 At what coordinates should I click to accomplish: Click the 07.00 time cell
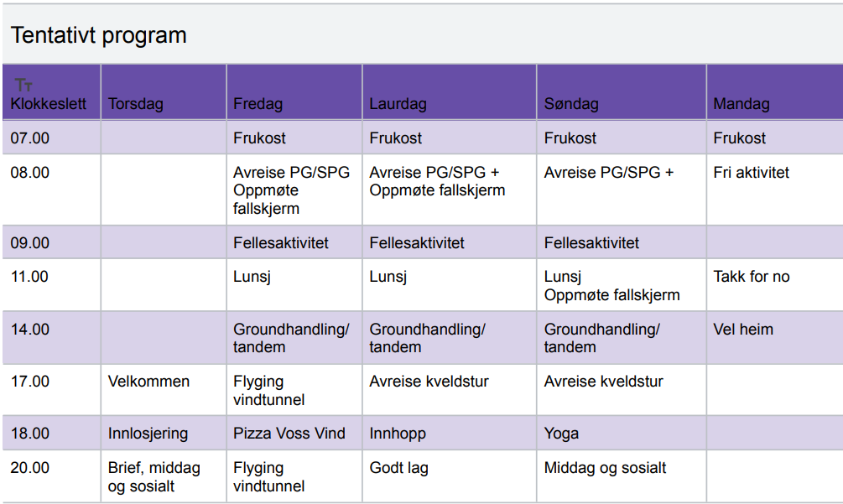click(30, 138)
